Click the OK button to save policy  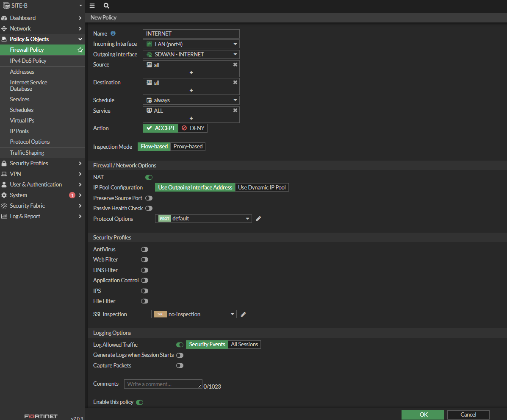tap(423, 414)
